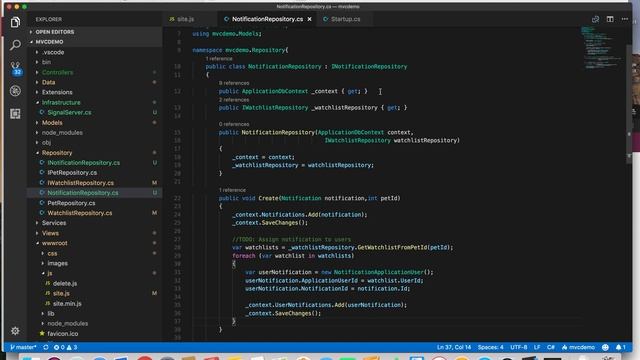Screen dimensions: 640x360
Task: Open errors and warnings count in status bar
Action: tap(65, 347)
